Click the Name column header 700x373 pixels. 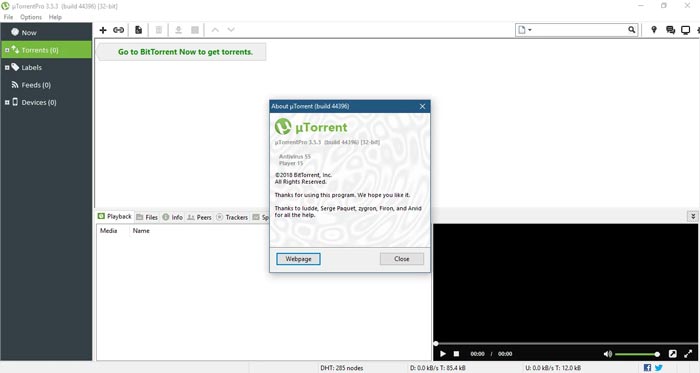(x=141, y=231)
